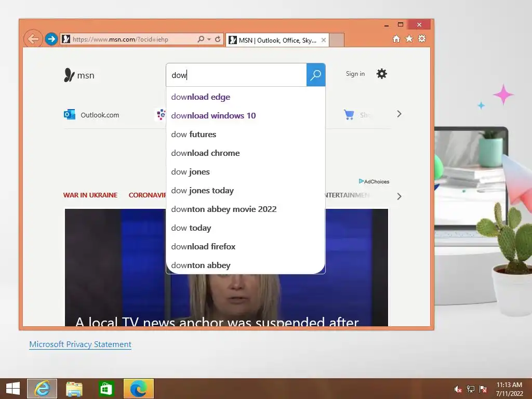Click inside the MSN search box
The width and height of the screenshot is (532, 399).
236,75
